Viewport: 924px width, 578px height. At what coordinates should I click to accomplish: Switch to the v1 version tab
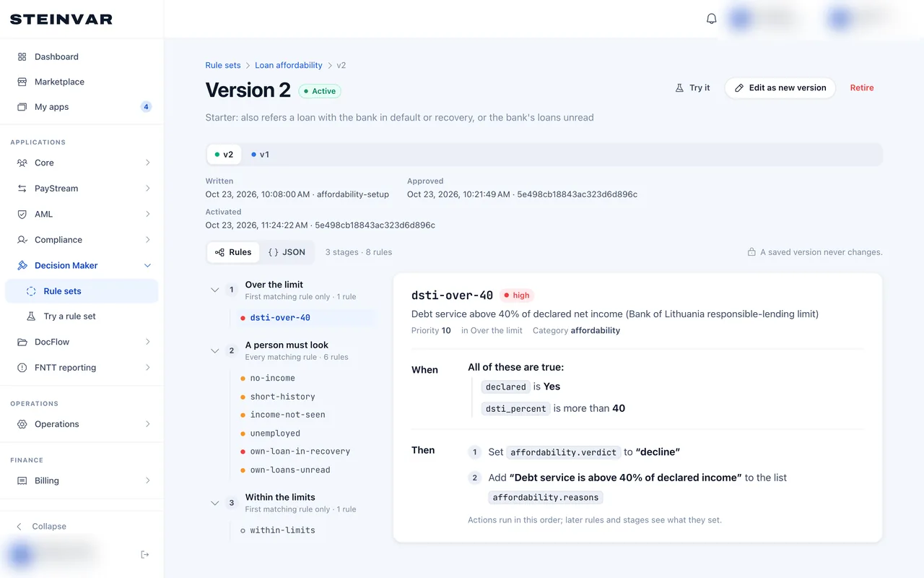coord(260,155)
